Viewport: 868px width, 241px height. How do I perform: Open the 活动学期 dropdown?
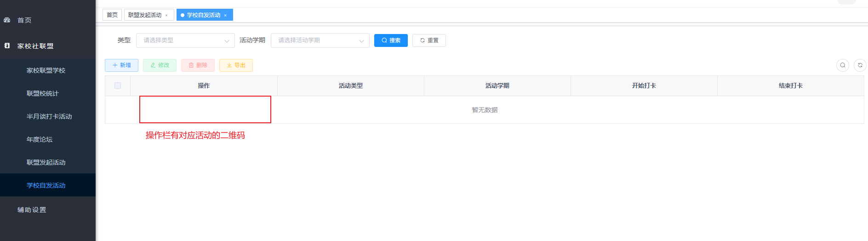[x=320, y=40]
